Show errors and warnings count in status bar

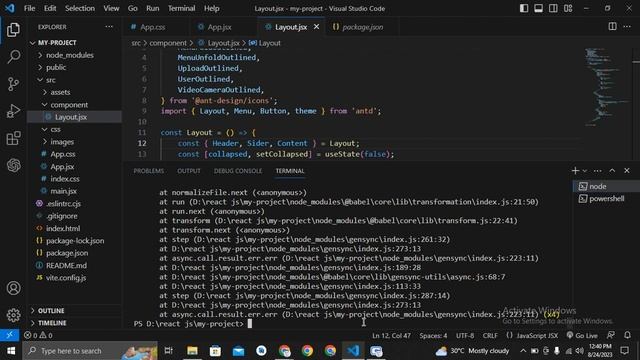click(38, 335)
